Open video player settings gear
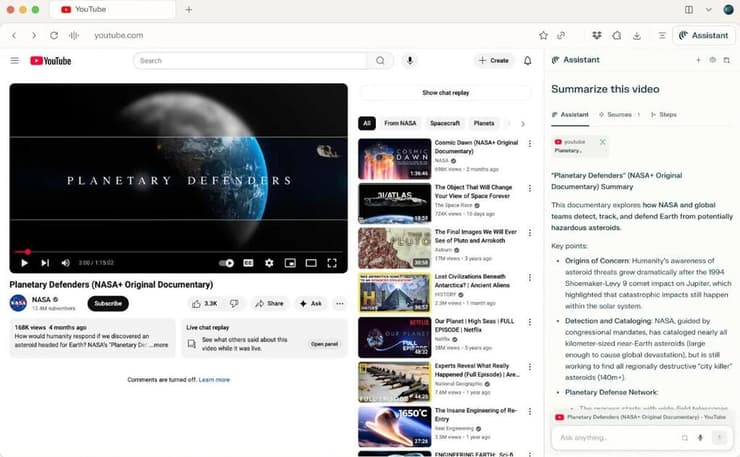This screenshot has height=457, width=740. tap(269, 263)
